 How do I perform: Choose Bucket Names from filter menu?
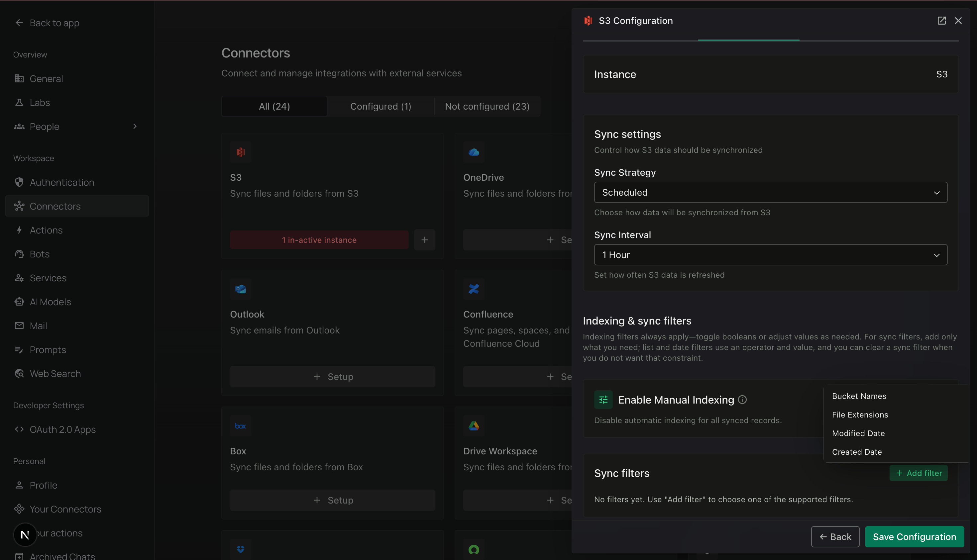[x=896, y=396]
